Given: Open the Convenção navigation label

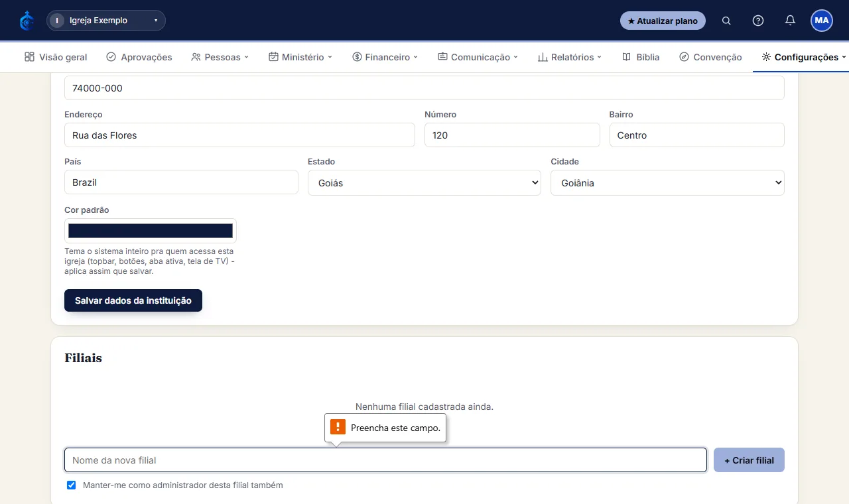Looking at the screenshot, I should click(718, 57).
